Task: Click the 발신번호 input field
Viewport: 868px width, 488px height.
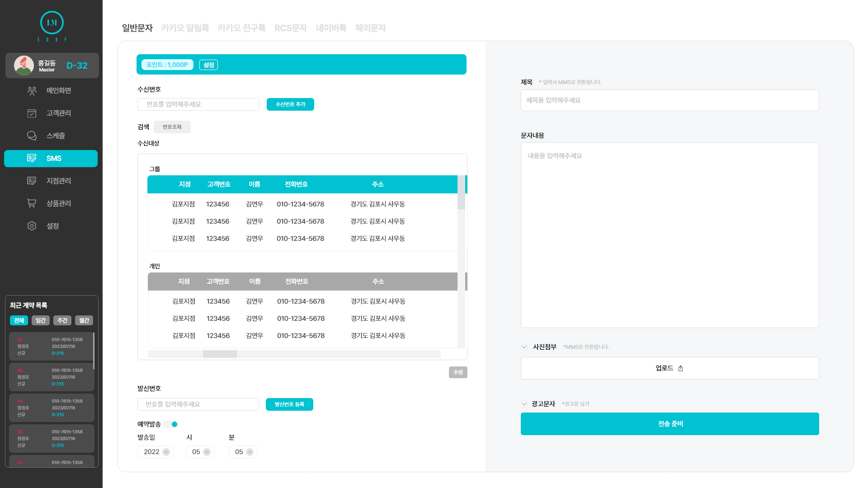Action: (198, 404)
